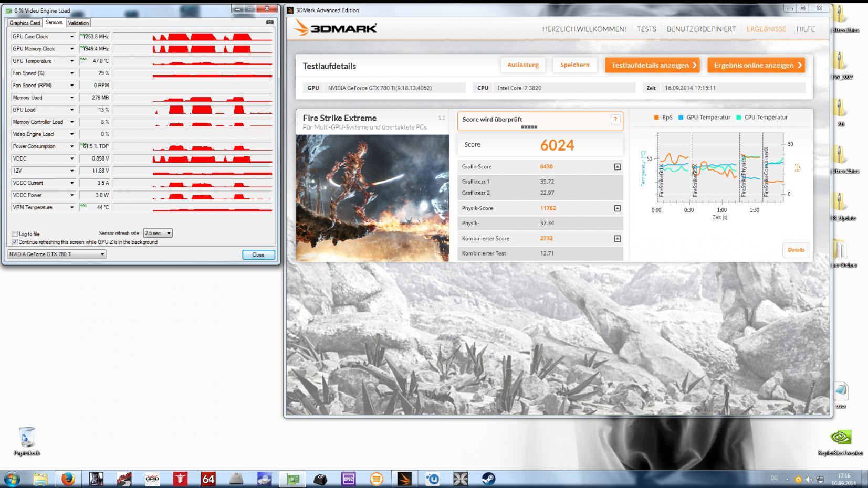Go to HERZLICH WILLKOMMEN! in 3DMark
The image size is (868, 488).
[584, 29]
